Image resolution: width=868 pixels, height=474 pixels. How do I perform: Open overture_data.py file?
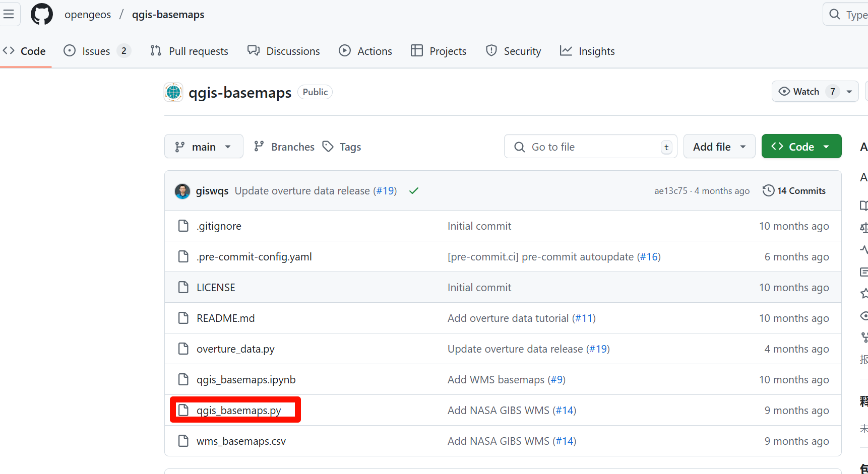235,349
